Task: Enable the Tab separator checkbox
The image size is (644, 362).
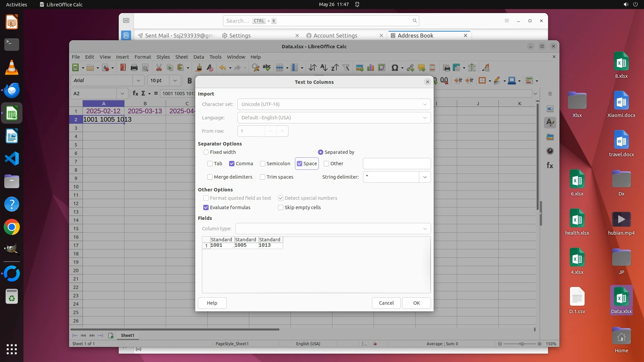Action: [x=210, y=164]
